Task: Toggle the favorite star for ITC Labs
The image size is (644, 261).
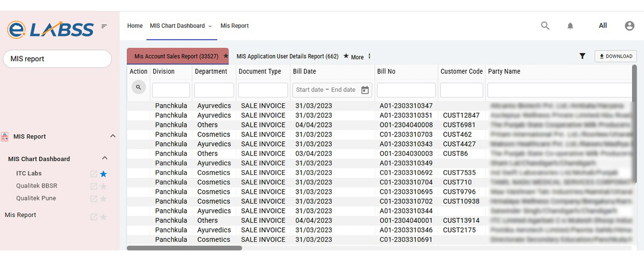Action: pos(103,174)
